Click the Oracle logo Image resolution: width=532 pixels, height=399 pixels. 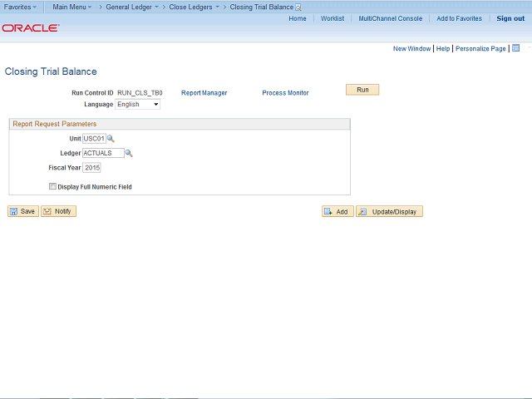coord(31,27)
